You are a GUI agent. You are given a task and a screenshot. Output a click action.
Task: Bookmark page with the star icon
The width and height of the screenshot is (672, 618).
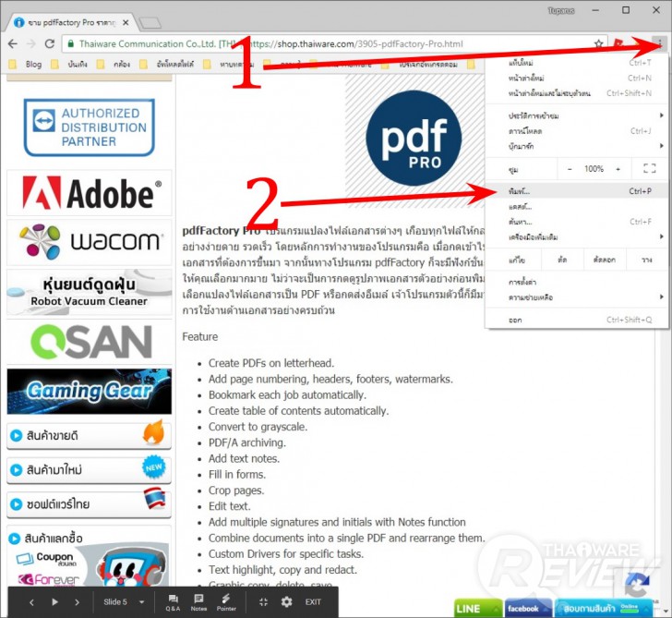599,43
